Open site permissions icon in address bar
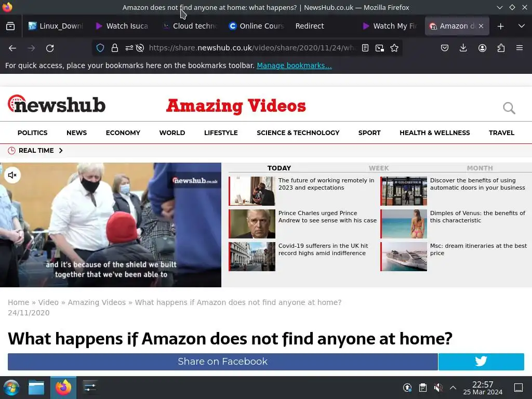532x399 pixels. click(x=129, y=48)
